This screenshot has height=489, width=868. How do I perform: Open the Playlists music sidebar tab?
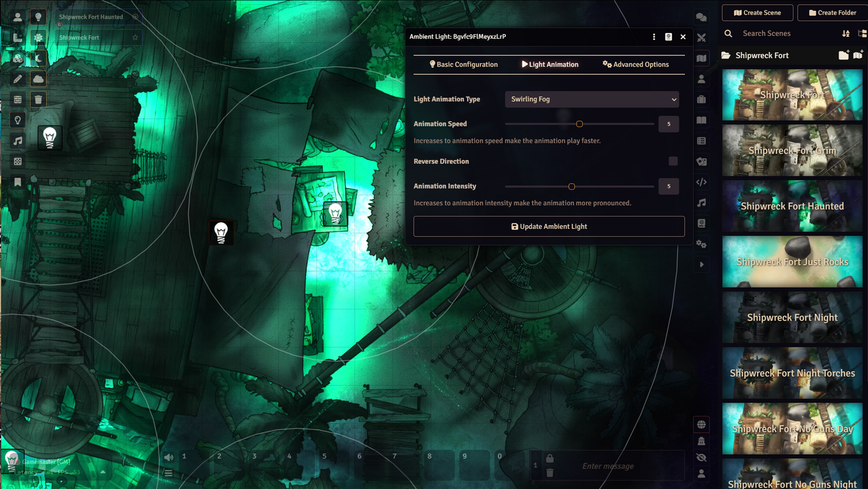point(701,202)
